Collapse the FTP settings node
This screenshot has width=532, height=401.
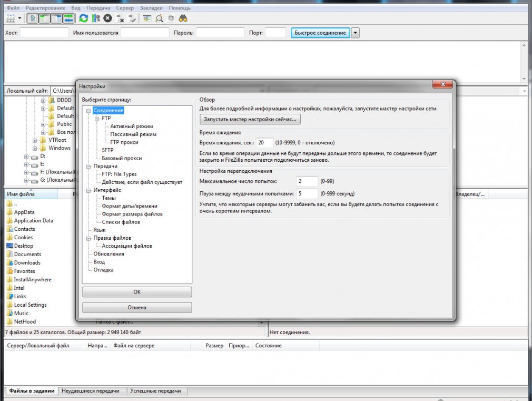pyautogui.click(x=97, y=119)
